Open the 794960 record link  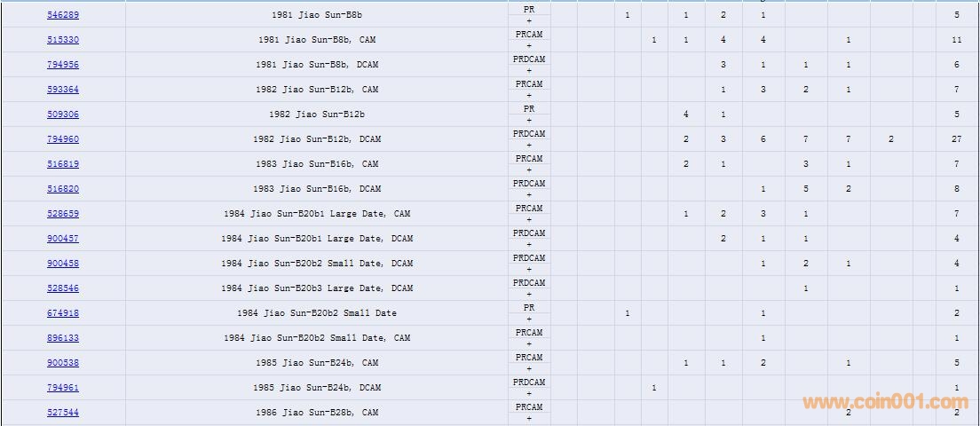pos(63,139)
